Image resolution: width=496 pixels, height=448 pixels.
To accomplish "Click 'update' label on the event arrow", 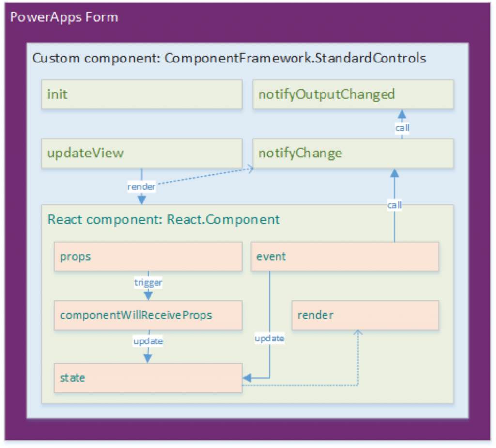I will 269,339.
